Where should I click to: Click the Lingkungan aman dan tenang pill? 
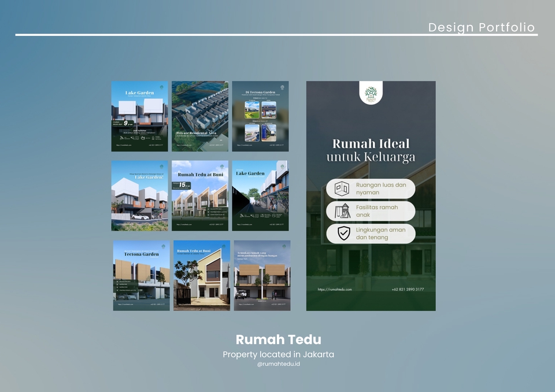click(371, 234)
